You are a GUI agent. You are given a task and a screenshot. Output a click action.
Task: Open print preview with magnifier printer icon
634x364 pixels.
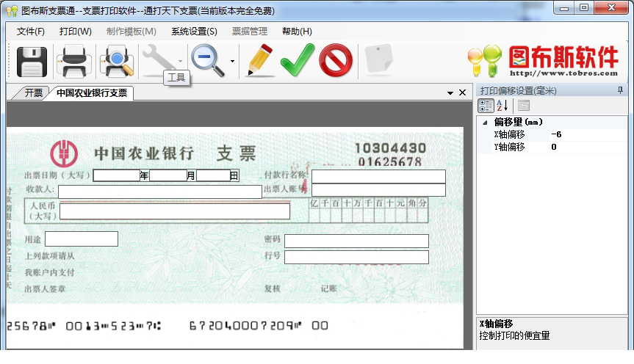click(x=117, y=62)
